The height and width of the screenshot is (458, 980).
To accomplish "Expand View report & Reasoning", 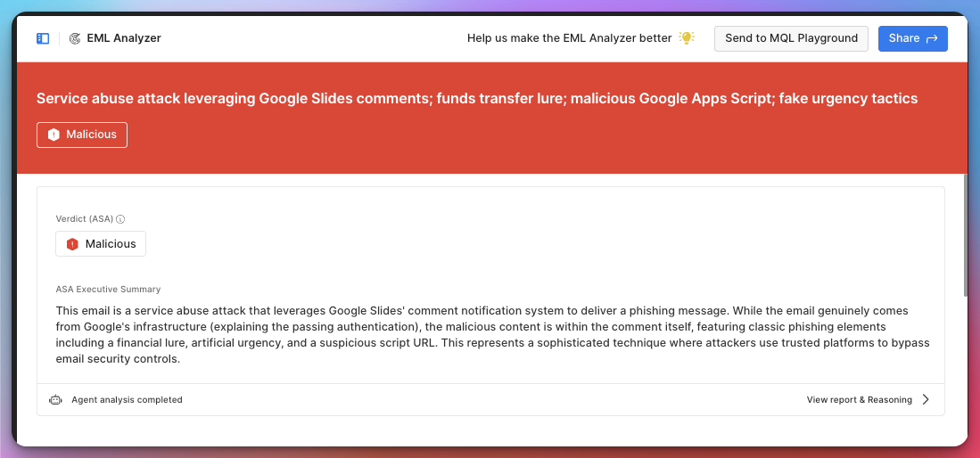I will [x=869, y=400].
